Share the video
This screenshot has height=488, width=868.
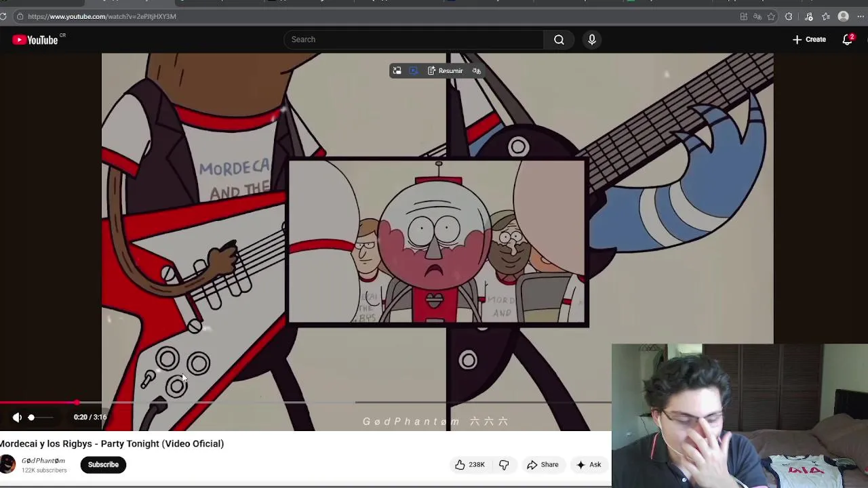pos(542,465)
